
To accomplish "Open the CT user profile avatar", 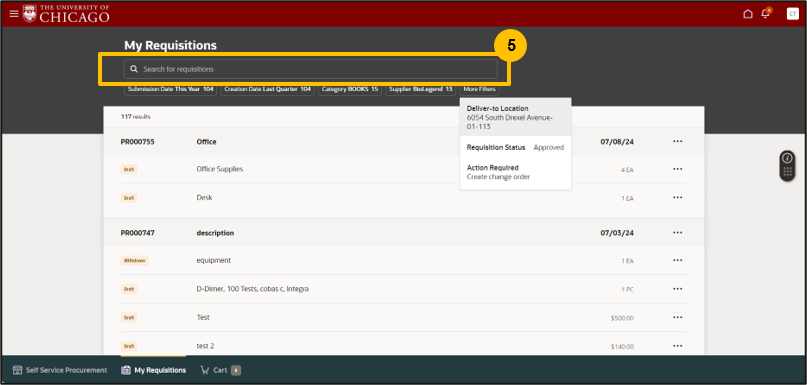I will (x=793, y=14).
